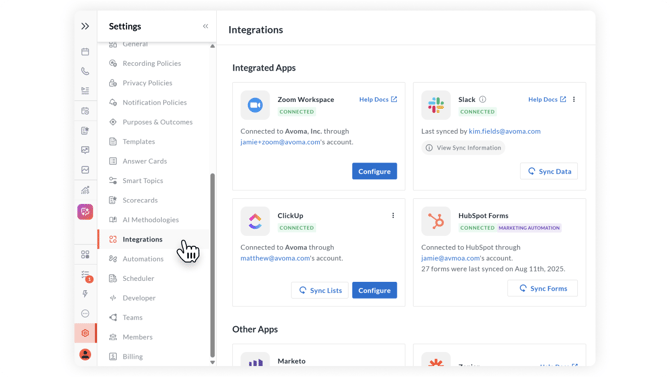
Task: Open Help Docs link for Slack
Action: point(547,100)
